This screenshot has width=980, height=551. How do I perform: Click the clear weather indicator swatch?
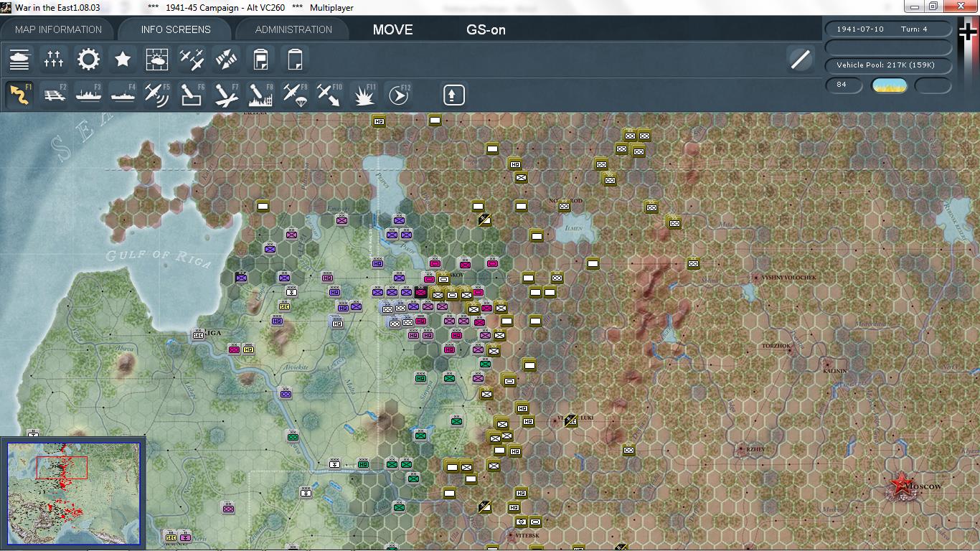point(889,85)
